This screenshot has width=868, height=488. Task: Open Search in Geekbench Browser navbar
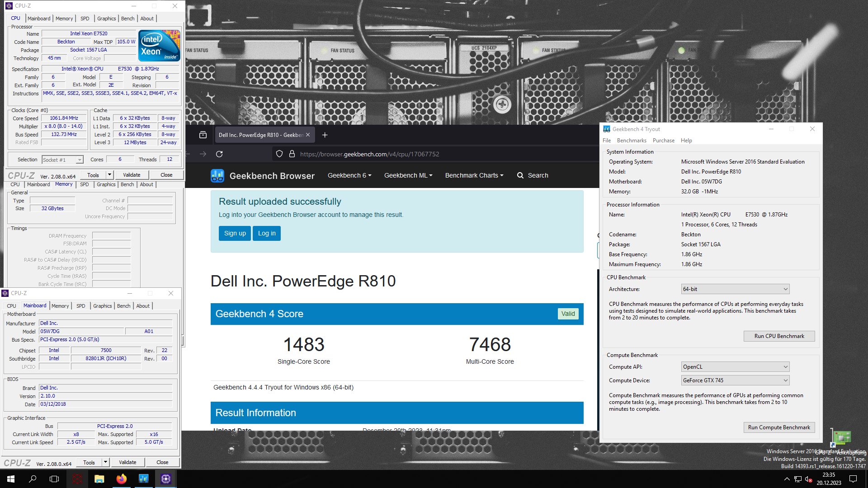[x=533, y=175]
